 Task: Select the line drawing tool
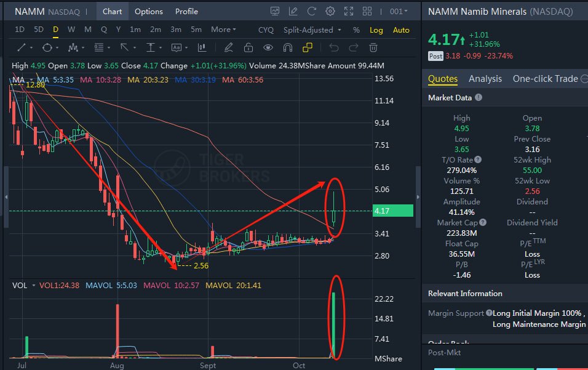tap(22, 47)
